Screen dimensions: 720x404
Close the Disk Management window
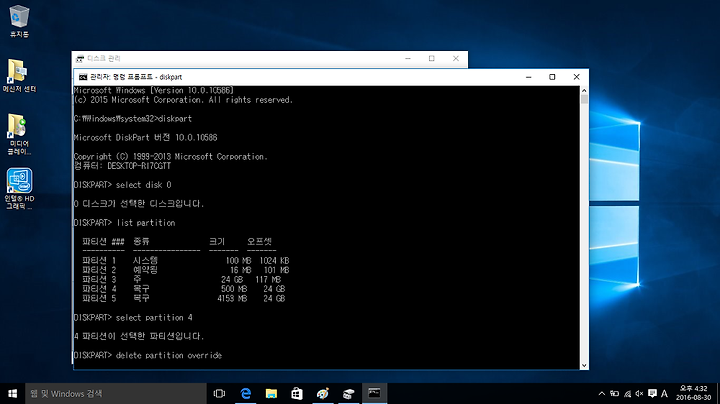pyautogui.click(x=456, y=59)
